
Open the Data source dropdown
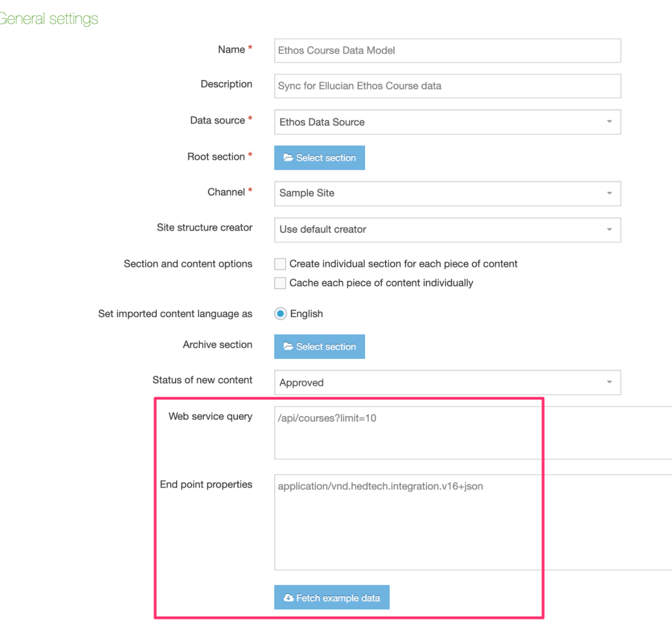[609, 122]
